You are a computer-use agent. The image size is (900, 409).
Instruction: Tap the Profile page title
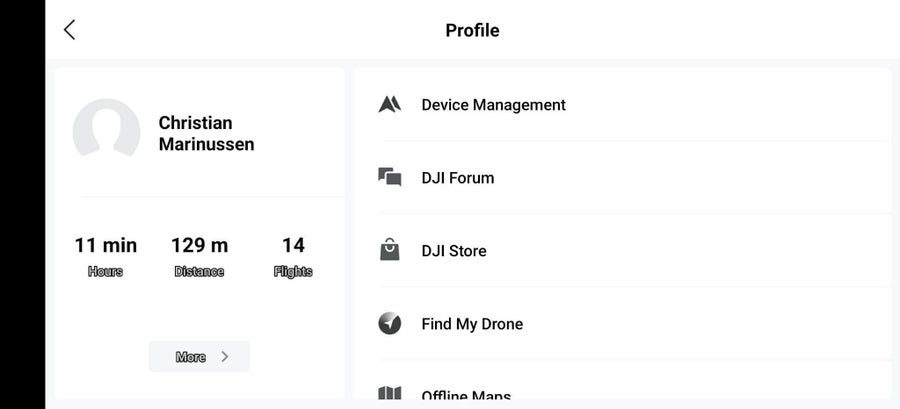coord(472,30)
